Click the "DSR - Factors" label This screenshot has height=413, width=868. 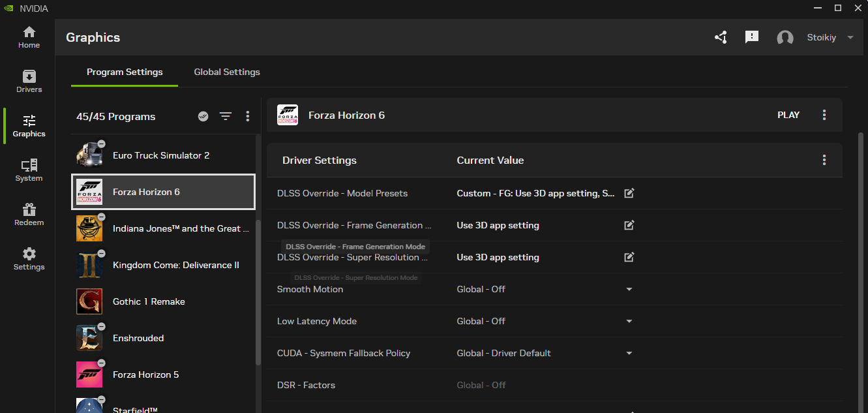pyautogui.click(x=306, y=385)
